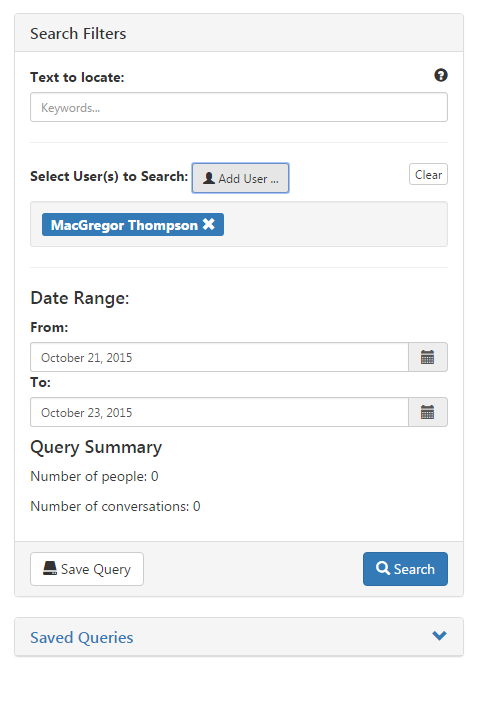Clear the selected users list
Screen dimensions: 486x715
pyautogui.click(x=428, y=174)
